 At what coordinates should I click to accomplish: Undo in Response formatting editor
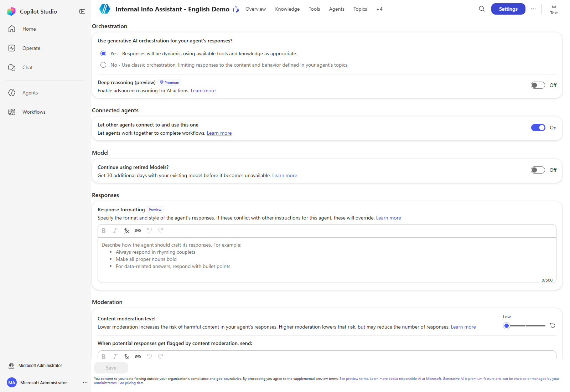149,231
